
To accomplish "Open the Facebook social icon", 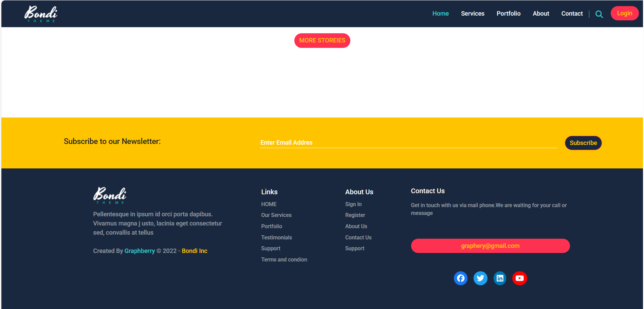I will (460, 278).
